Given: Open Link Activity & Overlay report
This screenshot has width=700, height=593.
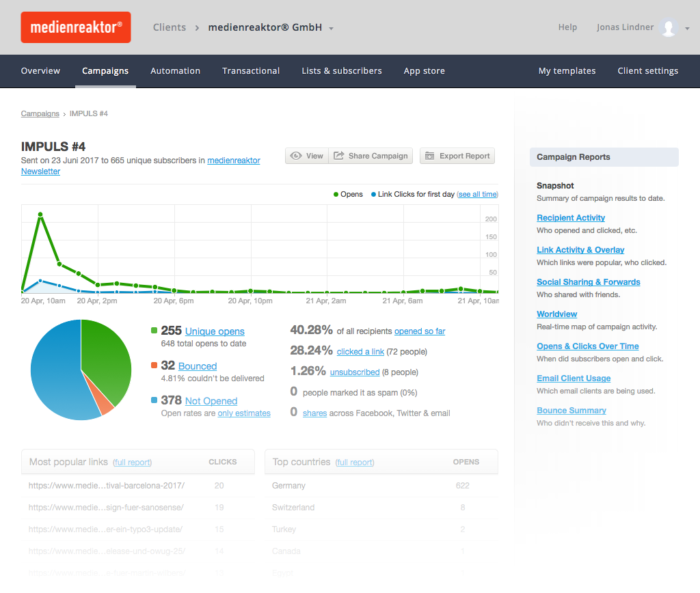Looking at the screenshot, I should pyautogui.click(x=580, y=250).
